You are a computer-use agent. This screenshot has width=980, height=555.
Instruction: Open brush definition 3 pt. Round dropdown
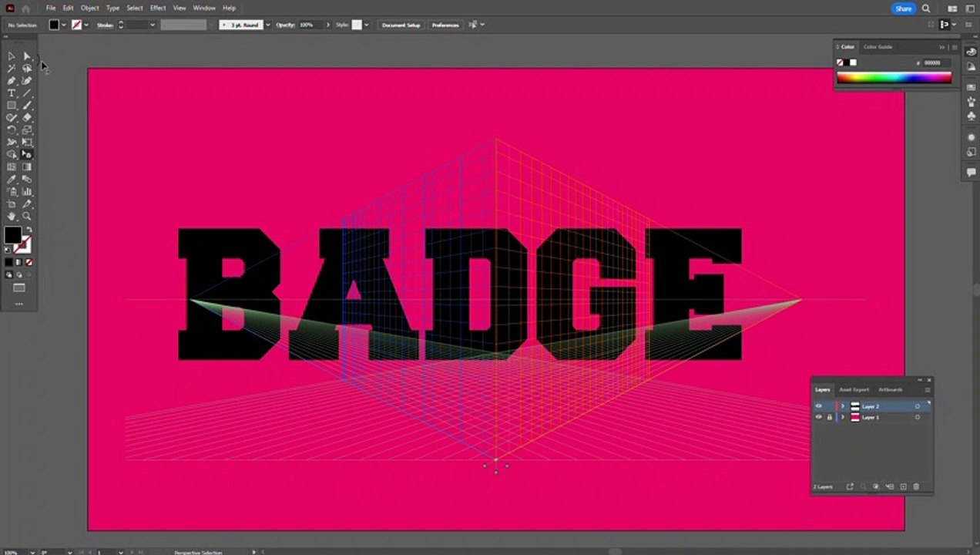click(x=268, y=25)
